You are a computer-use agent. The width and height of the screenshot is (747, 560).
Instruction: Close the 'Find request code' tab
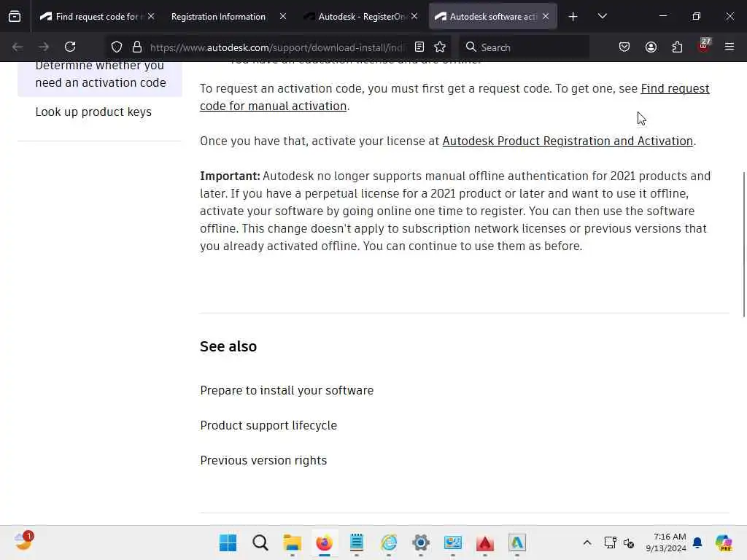[151, 16]
